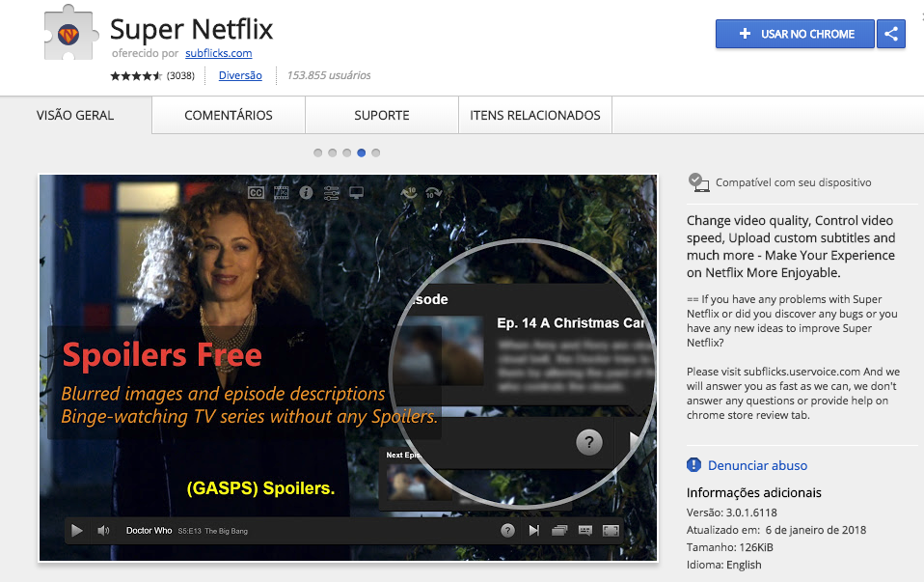Click blurred Ep. 14 episode thumbnail
924x582 pixels.
point(440,350)
